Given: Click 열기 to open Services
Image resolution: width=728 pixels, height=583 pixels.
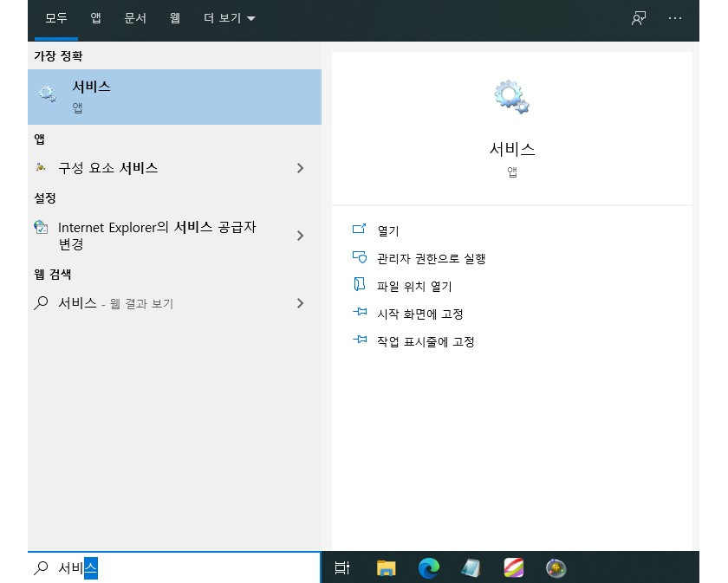Looking at the screenshot, I should (x=388, y=230).
